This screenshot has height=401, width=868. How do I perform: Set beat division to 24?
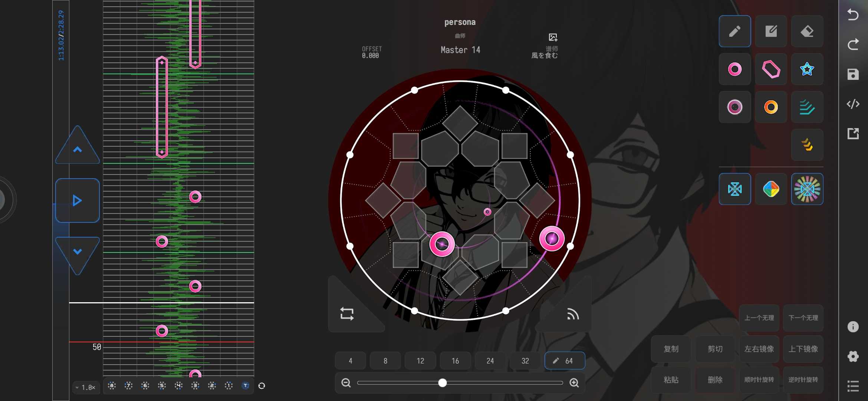click(x=490, y=361)
